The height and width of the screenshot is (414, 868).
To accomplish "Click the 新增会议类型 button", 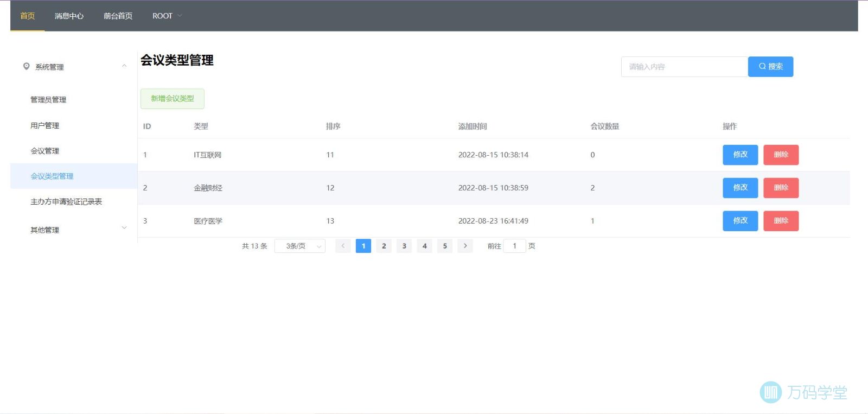I will coord(173,99).
